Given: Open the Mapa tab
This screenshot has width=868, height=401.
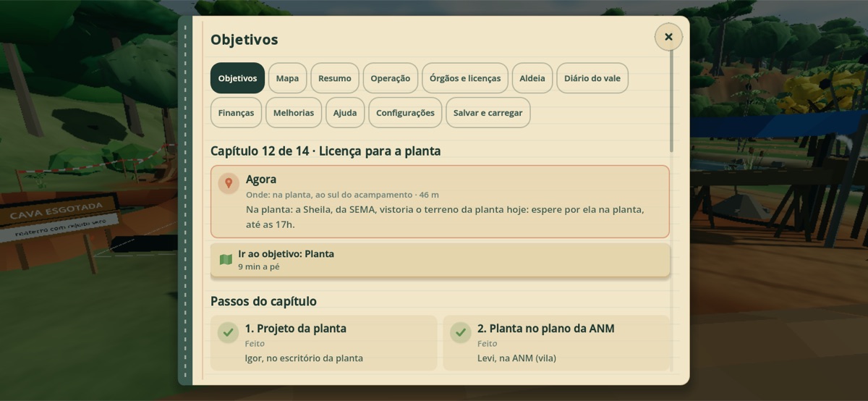Looking at the screenshot, I should pos(287,78).
